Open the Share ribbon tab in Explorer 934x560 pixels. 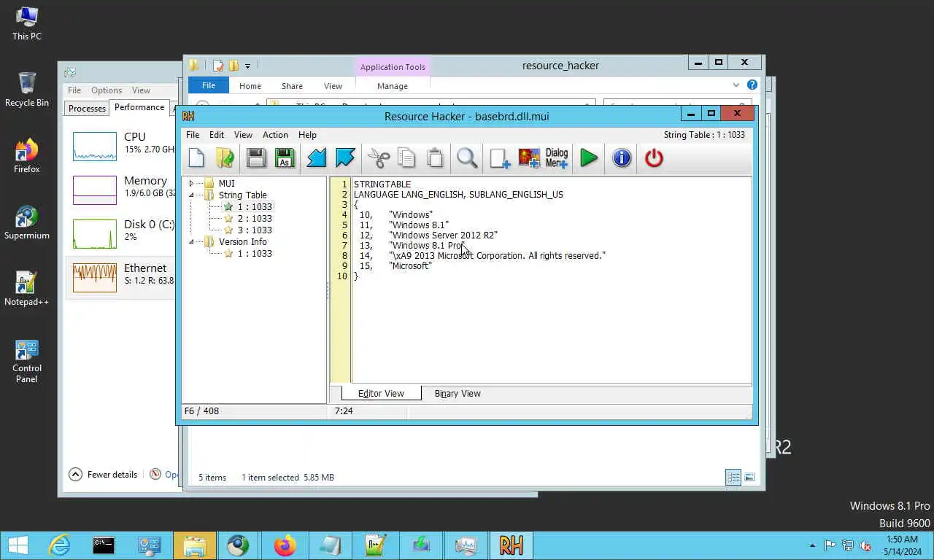click(x=292, y=86)
